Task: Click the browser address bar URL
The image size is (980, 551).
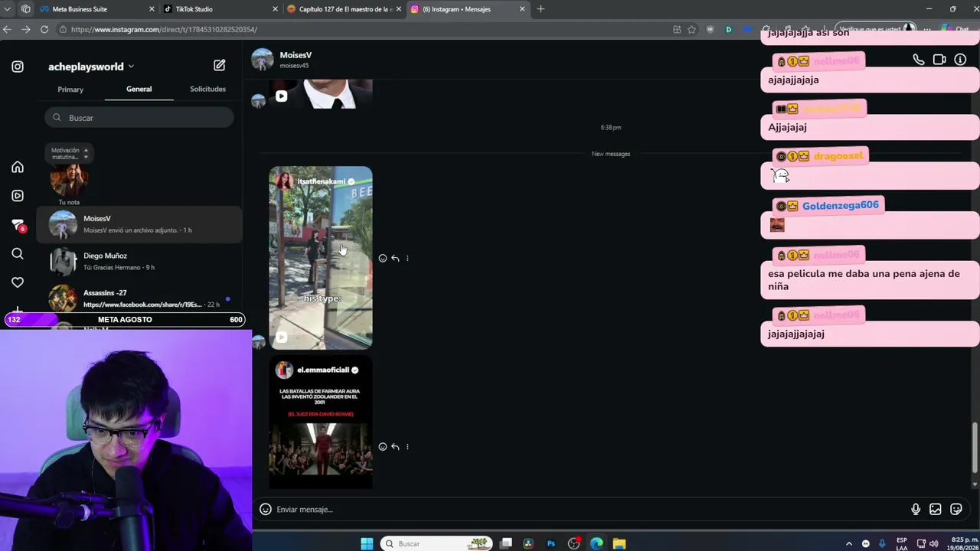Action: (x=164, y=29)
